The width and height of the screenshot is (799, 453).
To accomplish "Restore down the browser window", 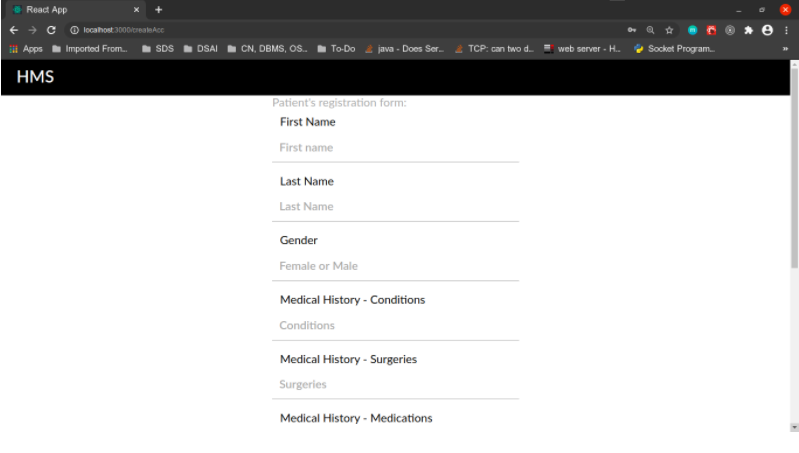I will (762, 10).
